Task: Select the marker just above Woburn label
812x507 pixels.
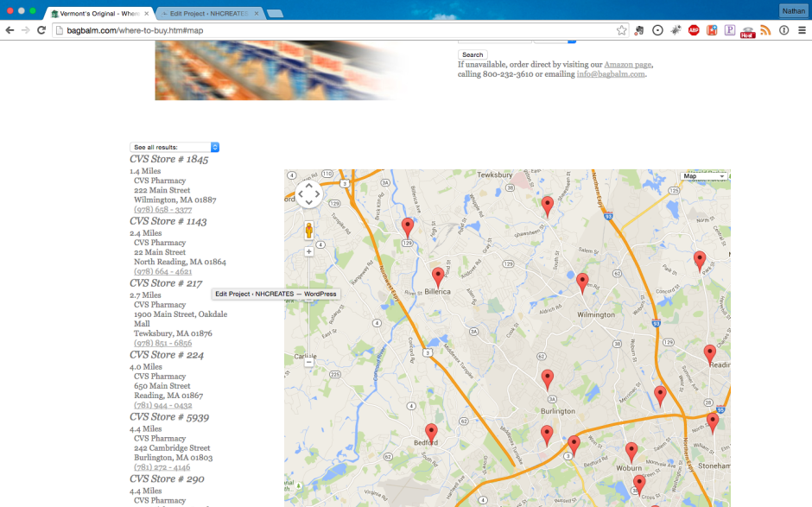Action: point(631,453)
